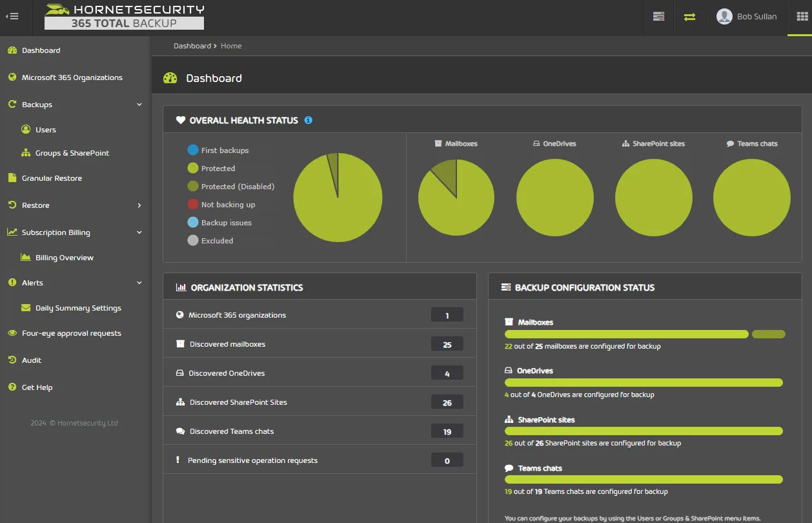Click the Dashboard title gauge icon

pos(170,78)
